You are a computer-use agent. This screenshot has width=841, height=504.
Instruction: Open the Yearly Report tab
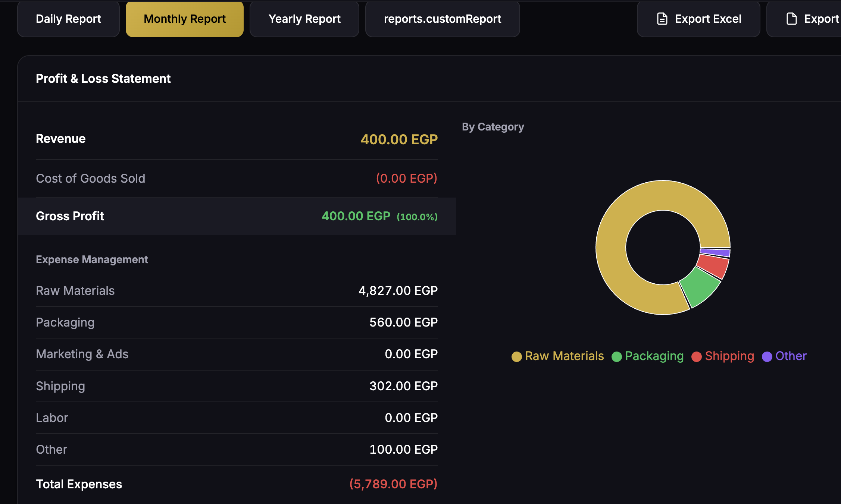pyautogui.click(x=304, y=19)
